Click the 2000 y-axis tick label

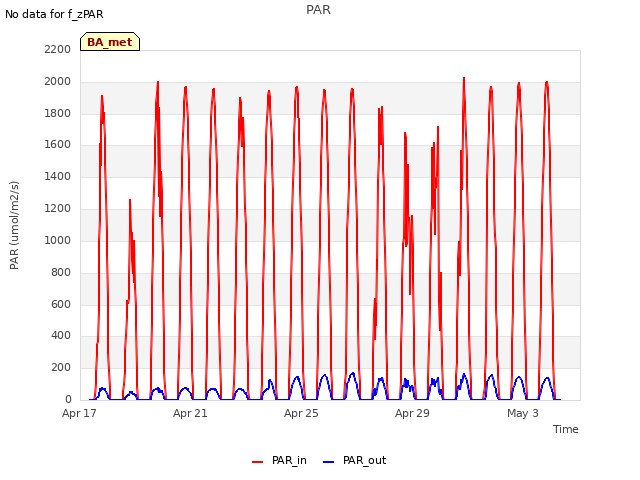tap(58, 82)
